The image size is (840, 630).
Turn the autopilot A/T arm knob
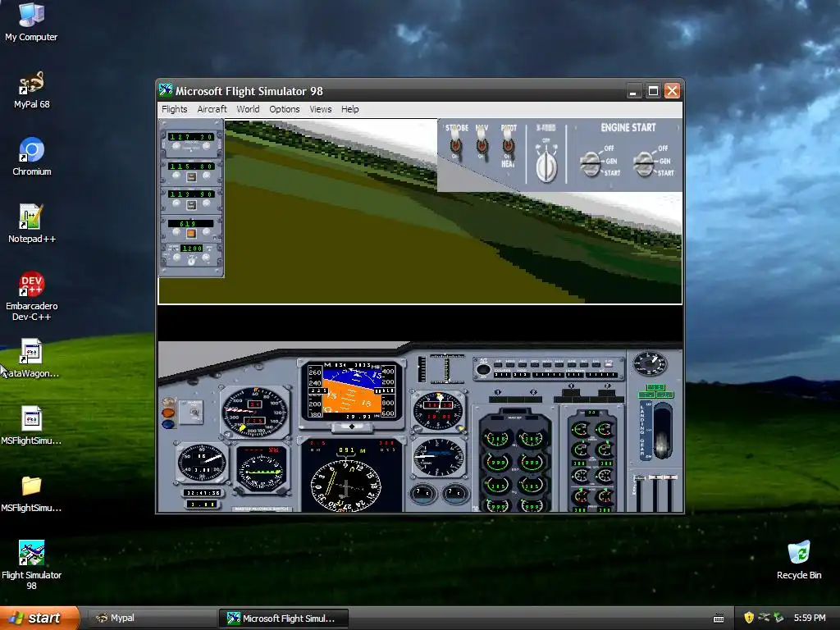(482, 369)
